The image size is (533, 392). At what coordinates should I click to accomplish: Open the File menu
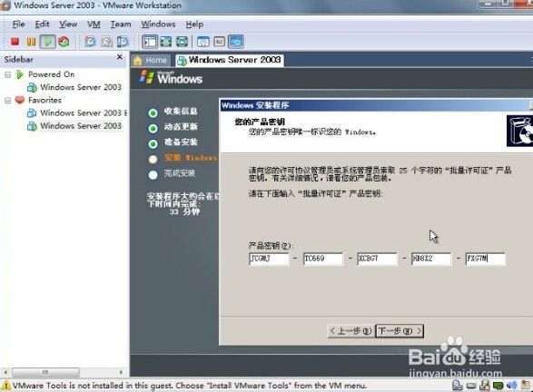[19, 24]
